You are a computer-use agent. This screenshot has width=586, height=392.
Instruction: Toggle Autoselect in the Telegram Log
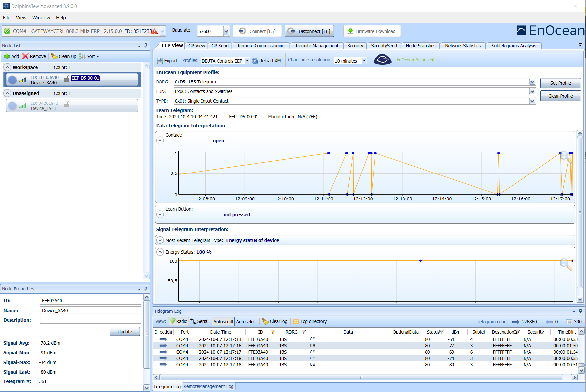point(247,321)
